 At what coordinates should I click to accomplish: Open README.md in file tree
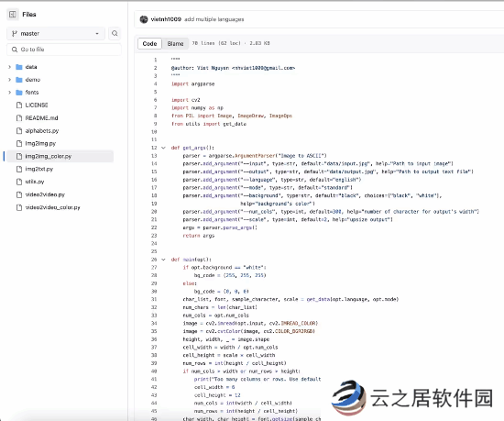41,118
